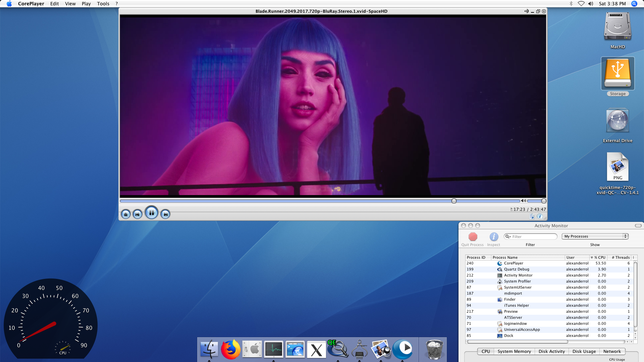This screenshot has height=362, width=644.
Task: Select the ATSServer process row
Action: [549, 317]
